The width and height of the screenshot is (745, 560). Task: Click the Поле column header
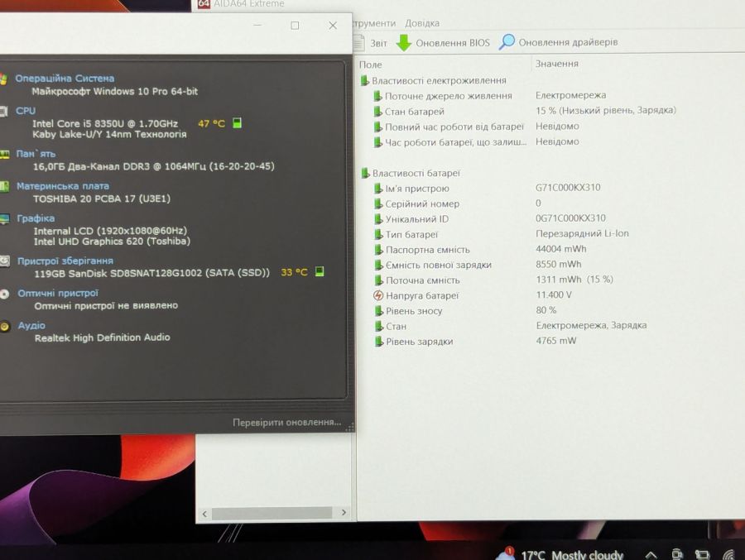pyautogui.click(x=370, y=65)
